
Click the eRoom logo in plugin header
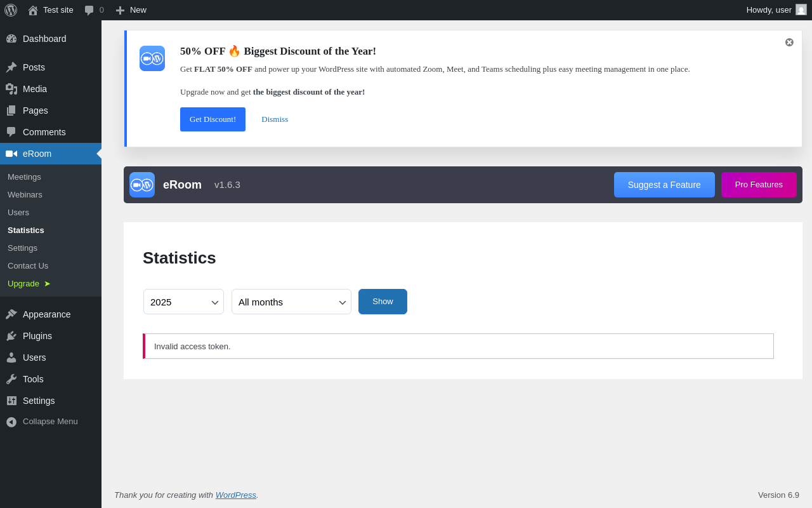[142, 185]
